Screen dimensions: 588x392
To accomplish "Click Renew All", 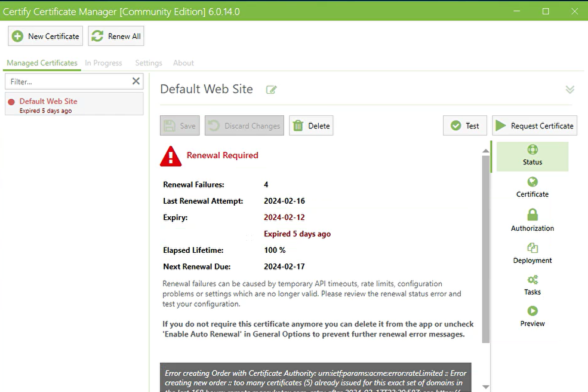I will [115, 36].
